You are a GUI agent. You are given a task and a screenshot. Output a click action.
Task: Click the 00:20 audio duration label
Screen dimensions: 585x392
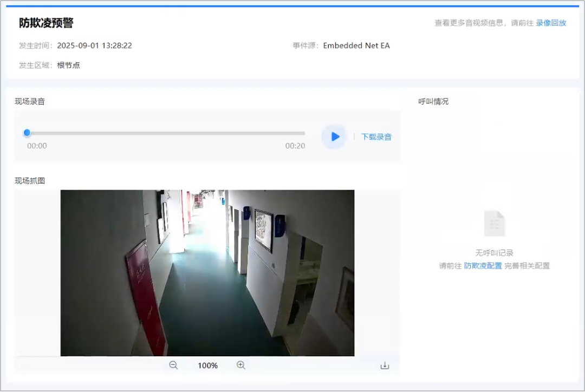295,146
